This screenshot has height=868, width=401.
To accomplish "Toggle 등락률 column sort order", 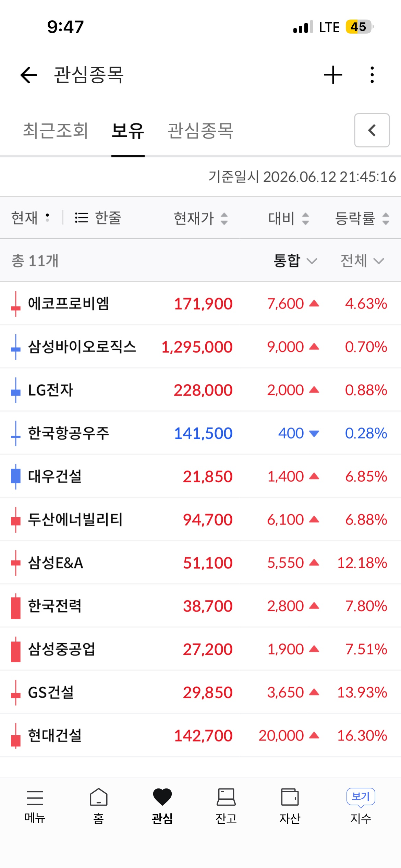I will [x=362, y=218].
